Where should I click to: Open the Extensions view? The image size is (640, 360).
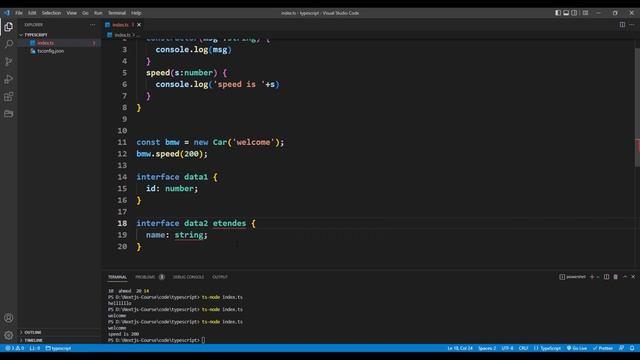tap(9, 96)
